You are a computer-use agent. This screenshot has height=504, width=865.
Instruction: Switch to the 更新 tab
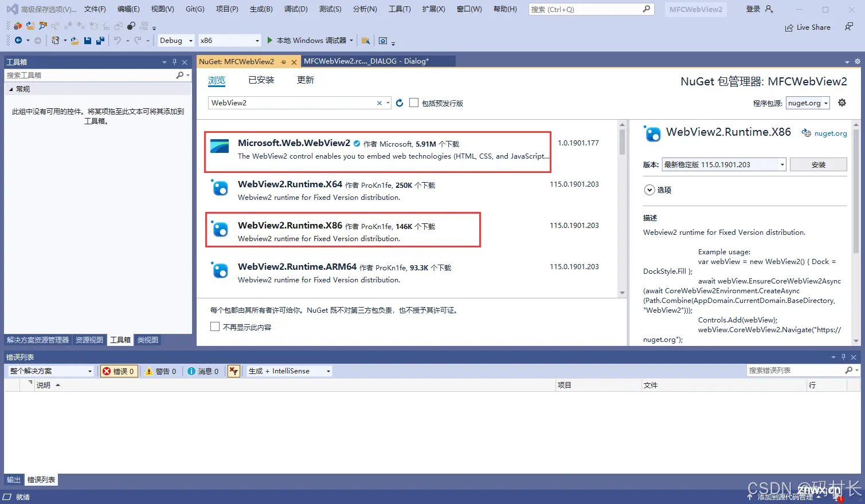[306, 80]
